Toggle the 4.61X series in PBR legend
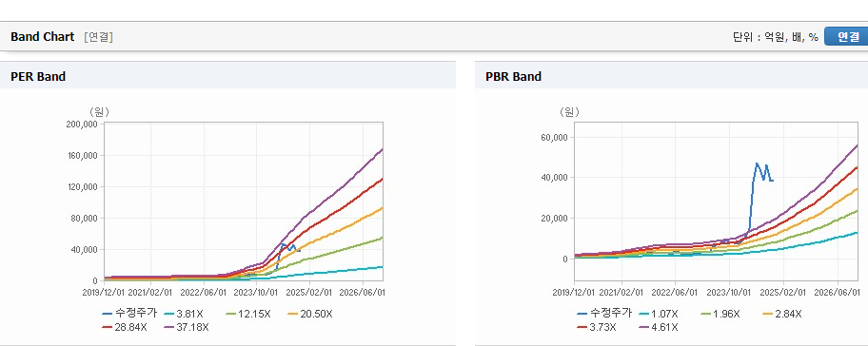868x346 pixels. click(x=658, y=327)
